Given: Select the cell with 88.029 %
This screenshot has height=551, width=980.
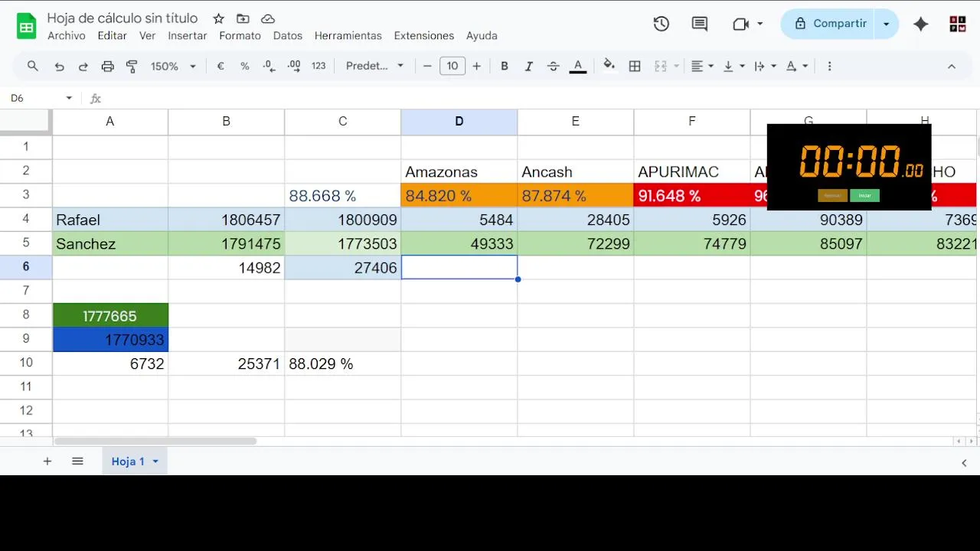Looking at the screenshot, I should 343,364.
